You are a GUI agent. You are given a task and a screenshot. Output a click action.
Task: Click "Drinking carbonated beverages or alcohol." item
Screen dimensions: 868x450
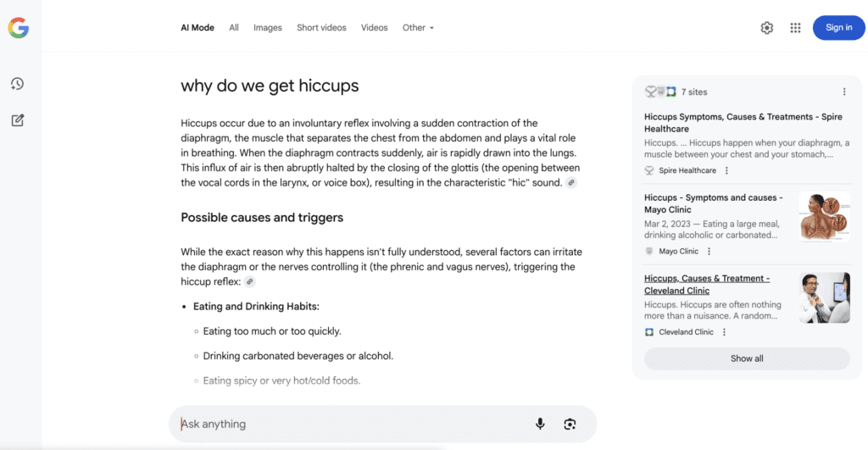(x=298, y=356)
